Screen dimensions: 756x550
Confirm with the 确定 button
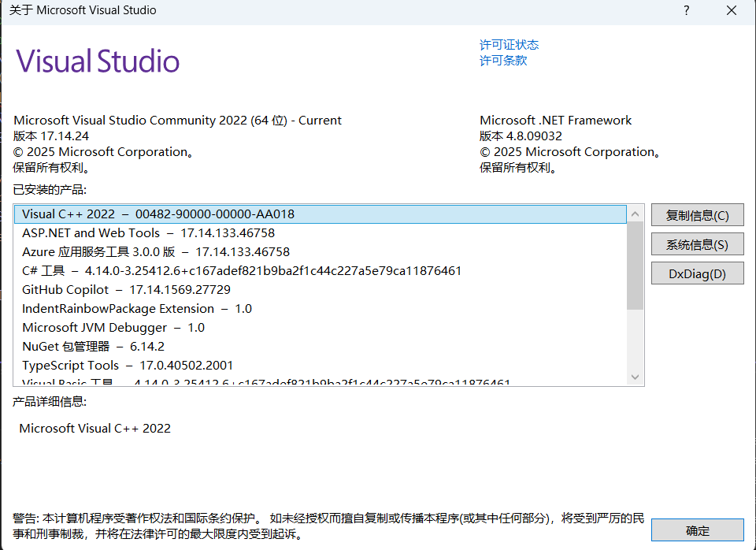point(697,530)
